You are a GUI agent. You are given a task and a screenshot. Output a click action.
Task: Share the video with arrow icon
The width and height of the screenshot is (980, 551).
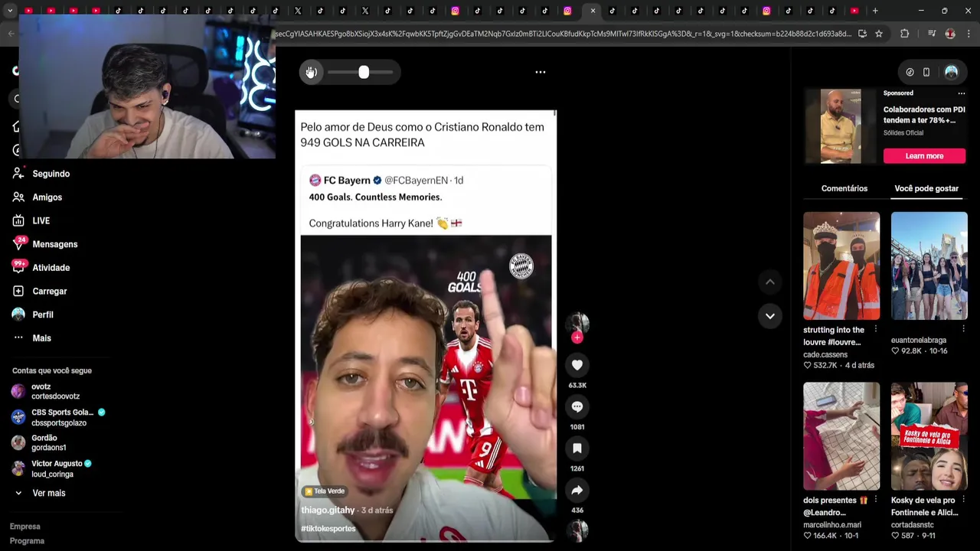(x=577, y=490)
